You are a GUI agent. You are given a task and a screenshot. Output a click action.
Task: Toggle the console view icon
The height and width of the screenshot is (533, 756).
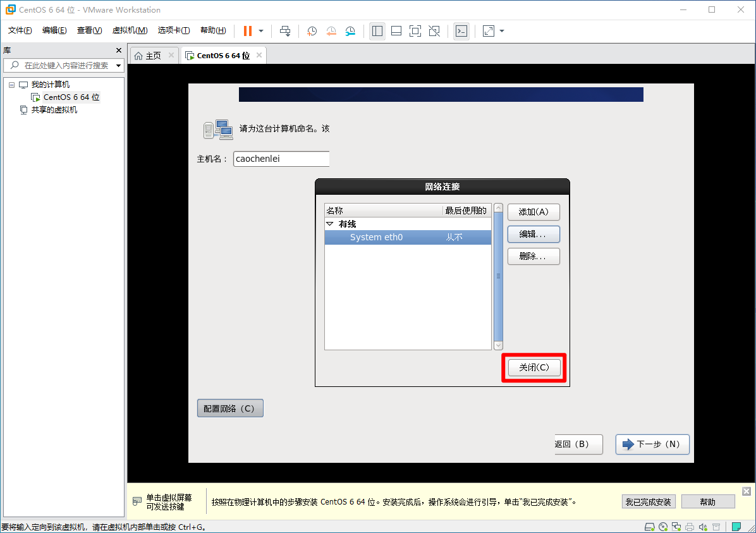tap(461, 31)
